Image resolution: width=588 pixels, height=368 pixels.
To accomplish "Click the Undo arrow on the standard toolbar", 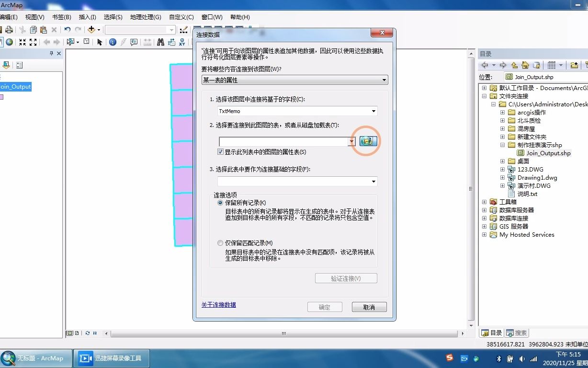I will (67, 30).
